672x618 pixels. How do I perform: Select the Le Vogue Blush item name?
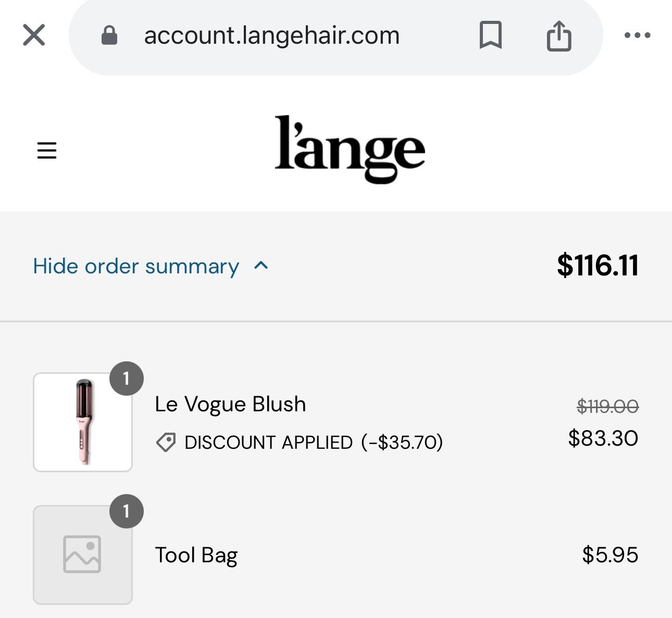click(x=230, y=404)
